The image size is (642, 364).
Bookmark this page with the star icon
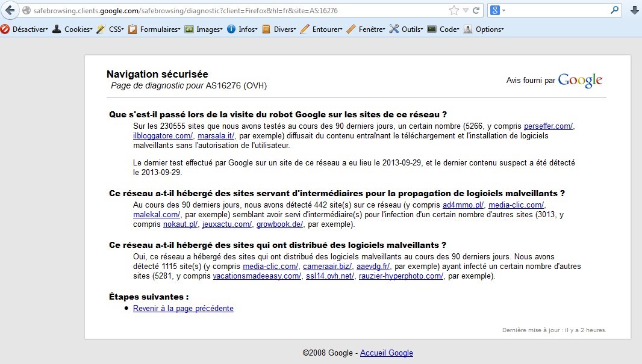point(453,10)
